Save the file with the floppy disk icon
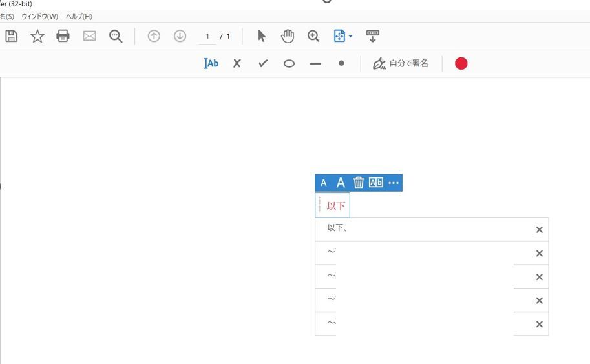The image size is (590, 364). tap(11, 36)
